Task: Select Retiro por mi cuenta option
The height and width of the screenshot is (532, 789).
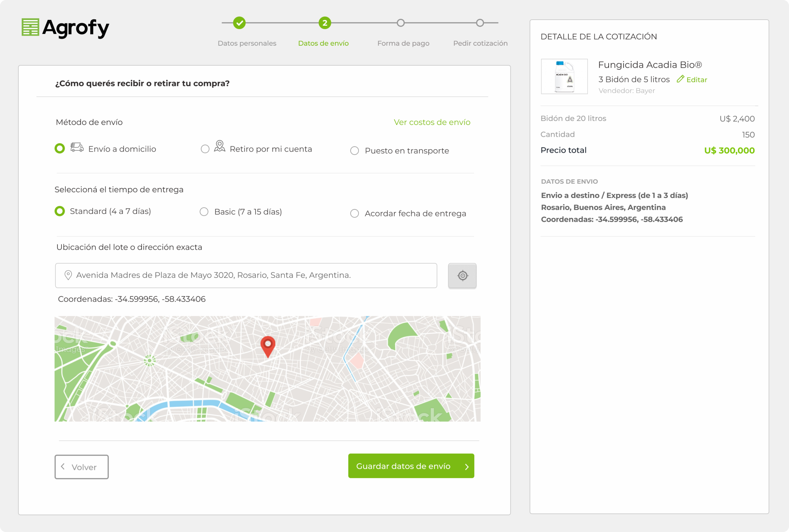Action: 205,149
